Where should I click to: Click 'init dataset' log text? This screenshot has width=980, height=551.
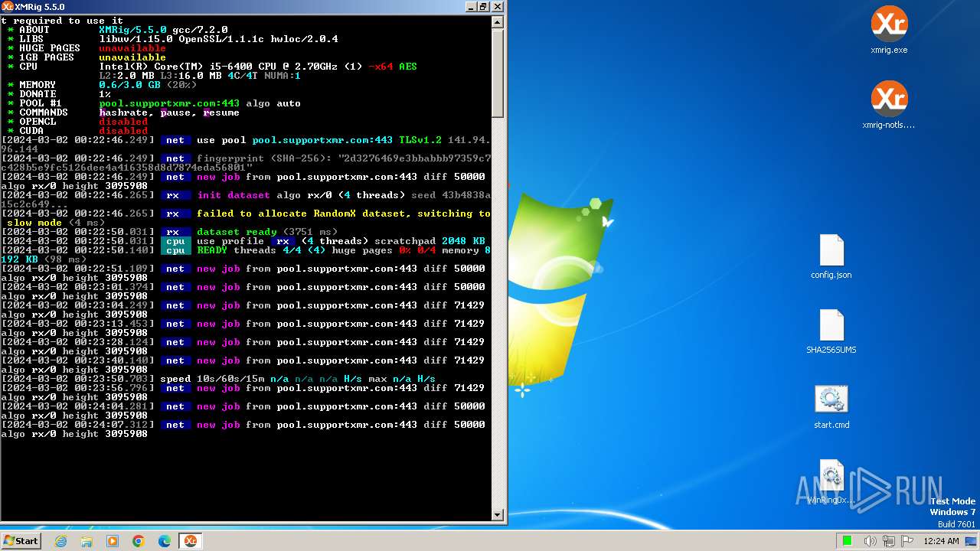click(234, 195)
